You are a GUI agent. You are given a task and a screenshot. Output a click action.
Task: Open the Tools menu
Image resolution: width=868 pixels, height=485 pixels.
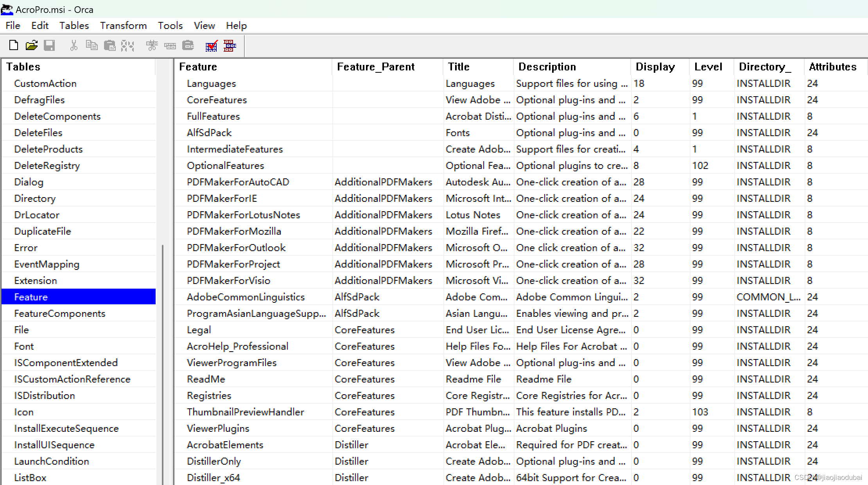click(x=170, y=26)
